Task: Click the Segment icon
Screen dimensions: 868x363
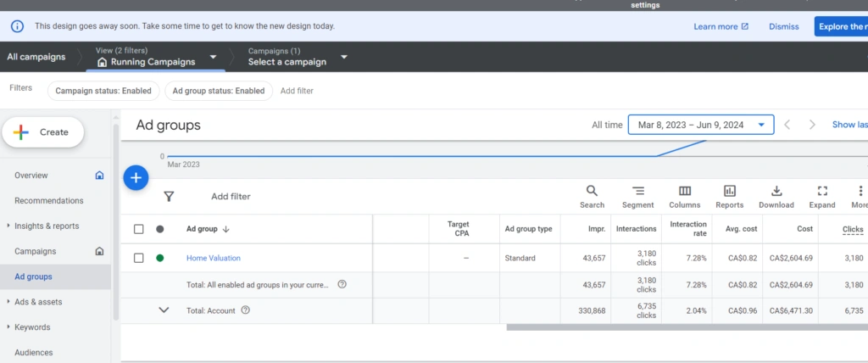Action: coord(637,196)
